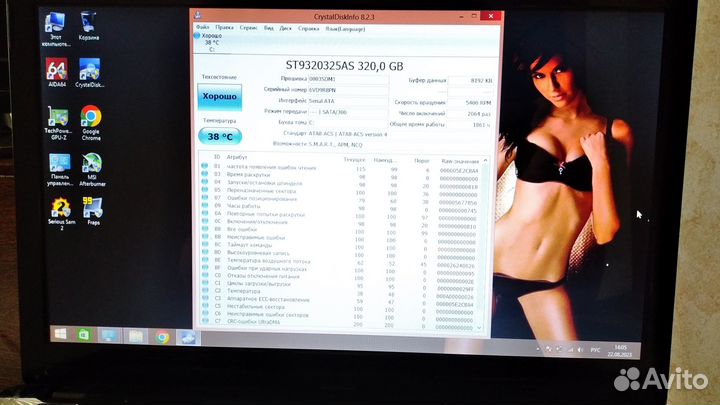The width and height of the screenshot is (720, 405).
Task: Open the Файл menu
Action: pyautogui.click(x=201, y=26)
